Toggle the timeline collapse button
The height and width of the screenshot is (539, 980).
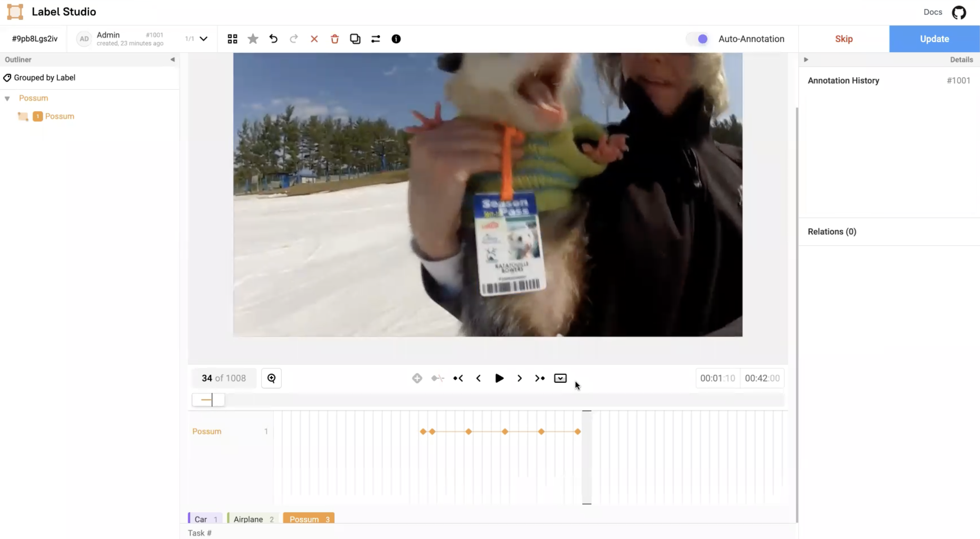point(560,378)
